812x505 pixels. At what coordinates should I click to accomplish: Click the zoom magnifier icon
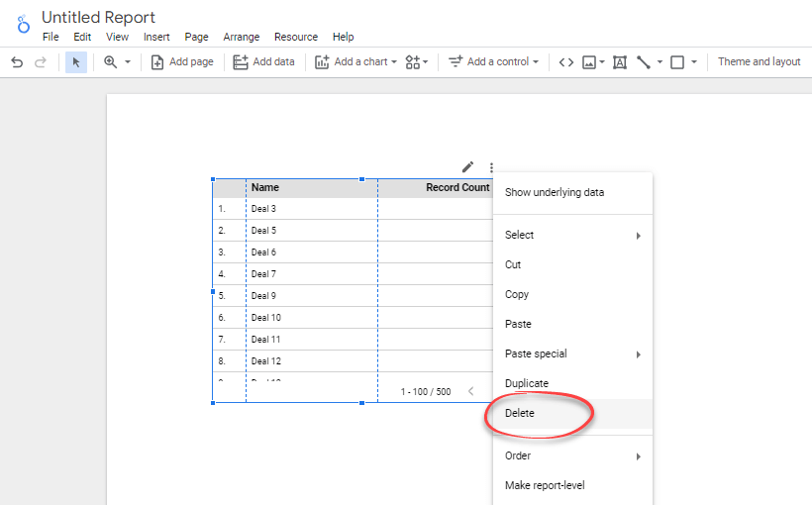[110, 62]
